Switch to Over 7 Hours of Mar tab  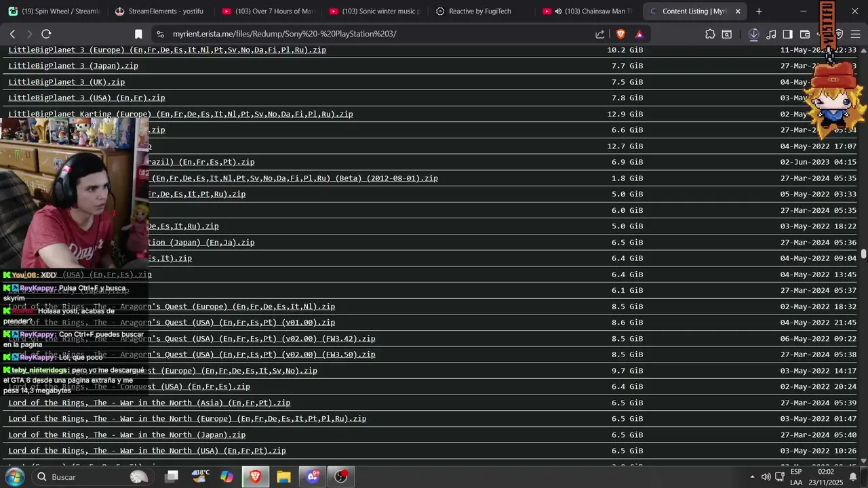tap(267, 11)
